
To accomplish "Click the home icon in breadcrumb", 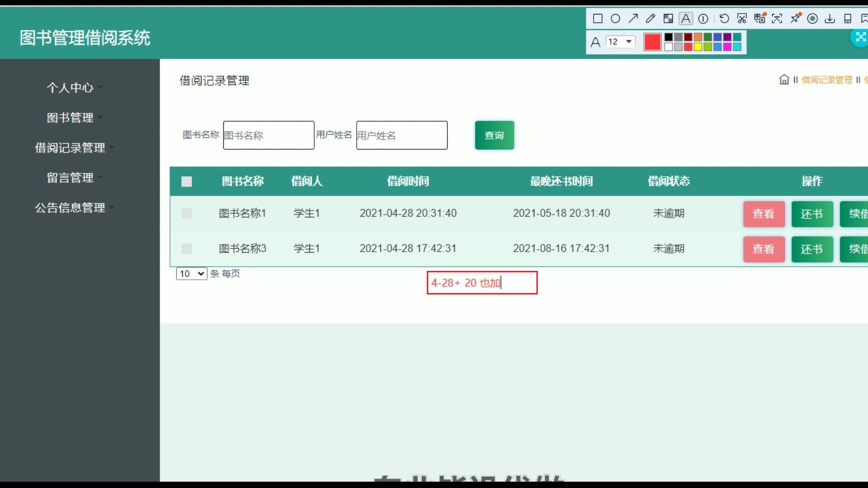I will [784, 80].
